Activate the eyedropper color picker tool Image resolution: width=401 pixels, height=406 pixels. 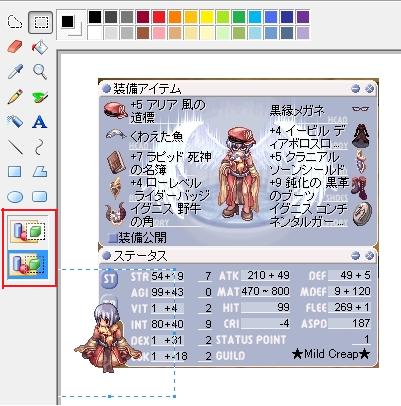coord(15,72)
